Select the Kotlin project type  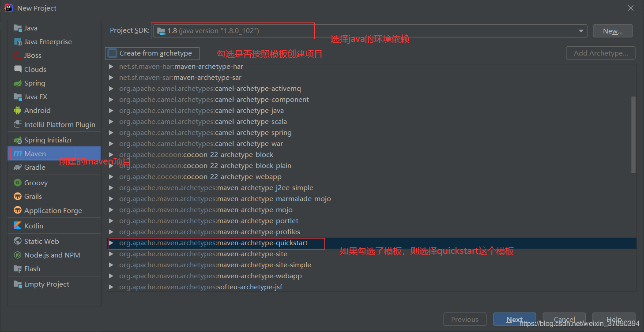[x=33, y=225]
